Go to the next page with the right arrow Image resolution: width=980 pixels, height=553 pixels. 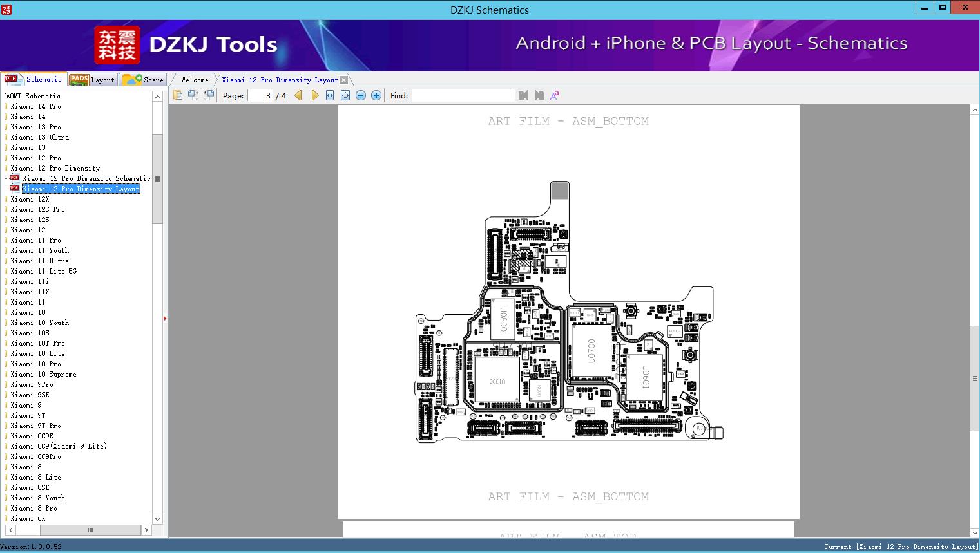pos(314,95)
